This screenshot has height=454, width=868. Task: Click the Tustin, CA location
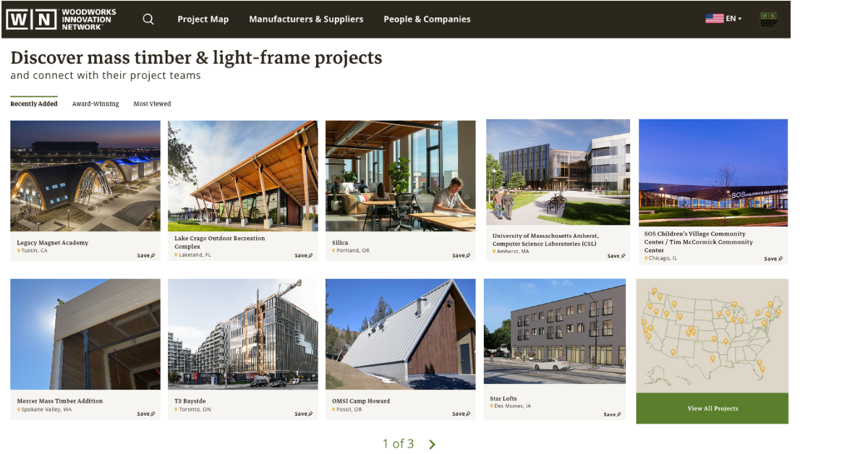click(33, 251)
